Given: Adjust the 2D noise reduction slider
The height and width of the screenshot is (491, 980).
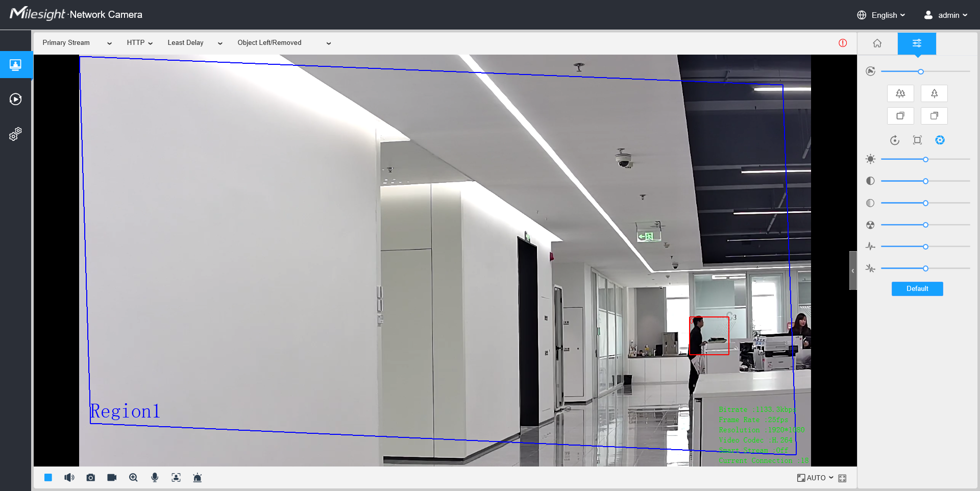Looking at the screenshot, I should click(x=925, y=247).
